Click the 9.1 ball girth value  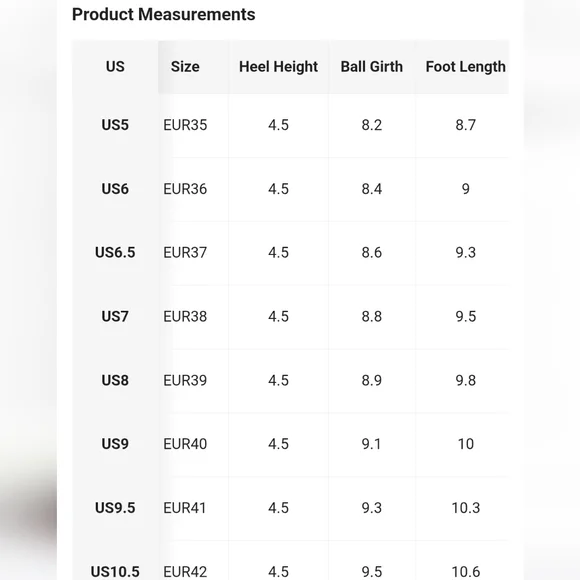coord(371,444)
